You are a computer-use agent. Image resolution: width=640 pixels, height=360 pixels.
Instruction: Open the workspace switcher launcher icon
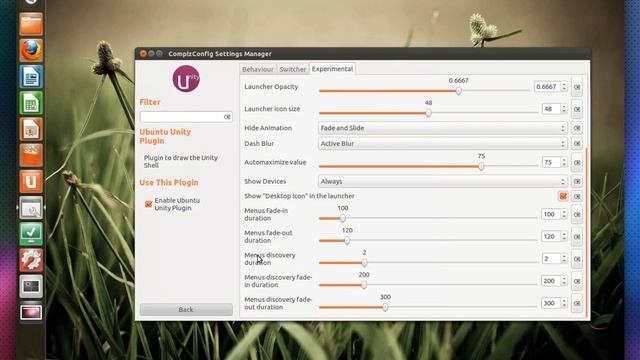click(x=31, y=286)
